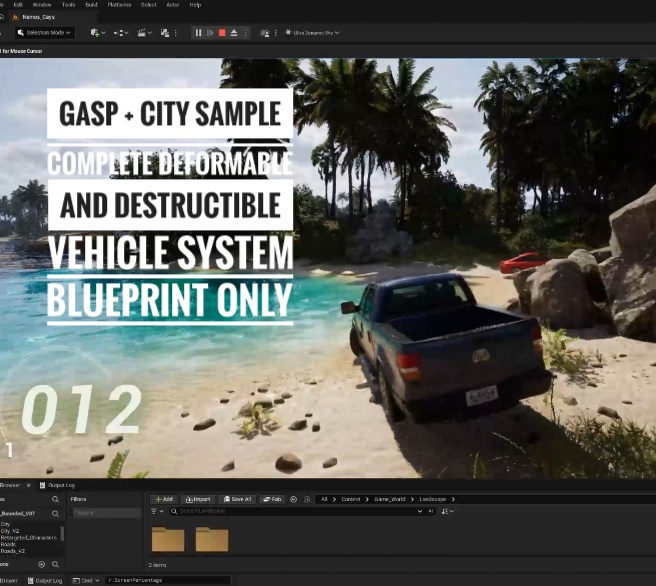
Task: Open the view sort settings dropdown
Action: pos(447,511)
